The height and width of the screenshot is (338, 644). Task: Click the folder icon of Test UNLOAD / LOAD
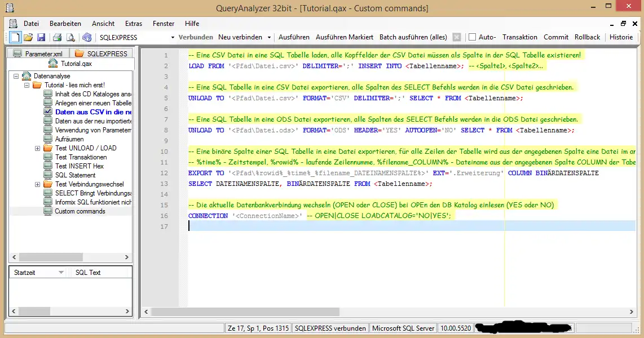pos(48,148)
